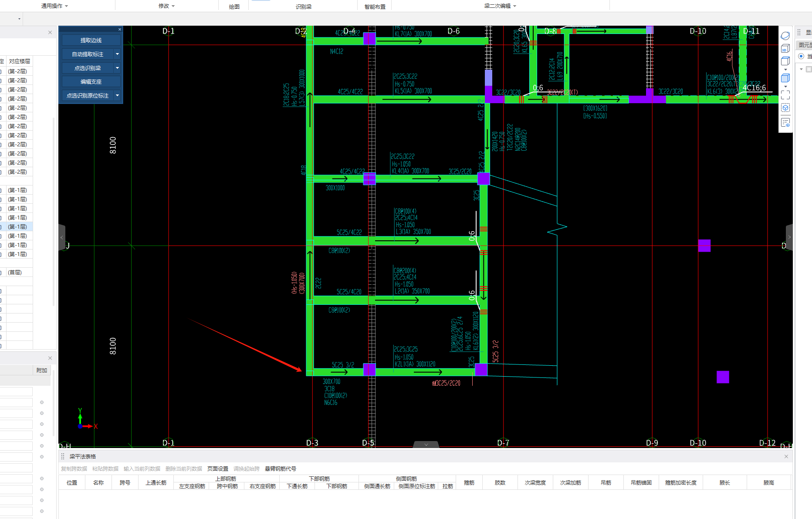
Task: Tick the checkbox in the right panel tree
Action: point(809,69)
